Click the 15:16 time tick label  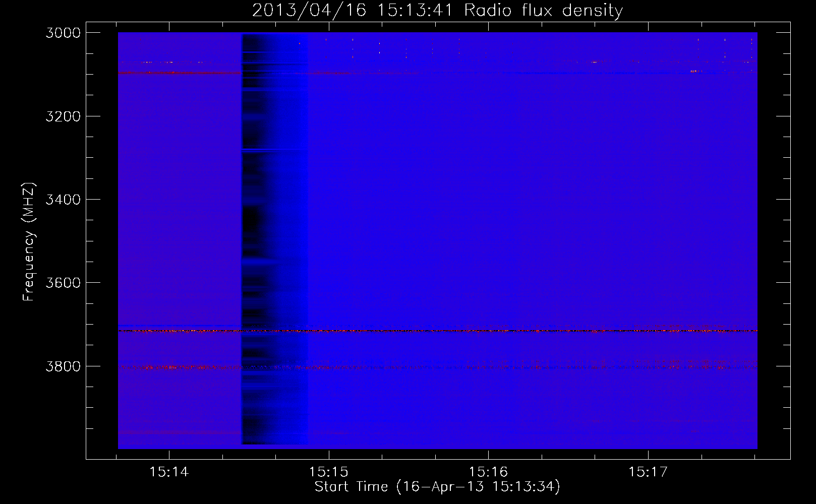[488, 472]
